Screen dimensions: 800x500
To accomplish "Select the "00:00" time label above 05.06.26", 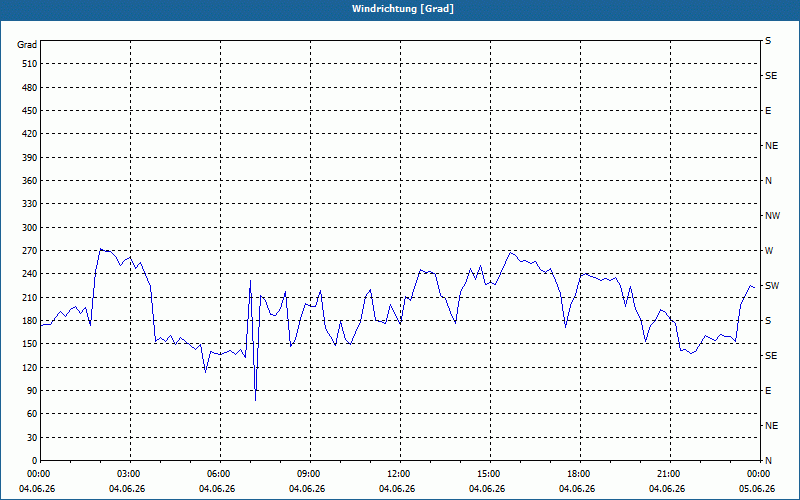I will (759, 473).
